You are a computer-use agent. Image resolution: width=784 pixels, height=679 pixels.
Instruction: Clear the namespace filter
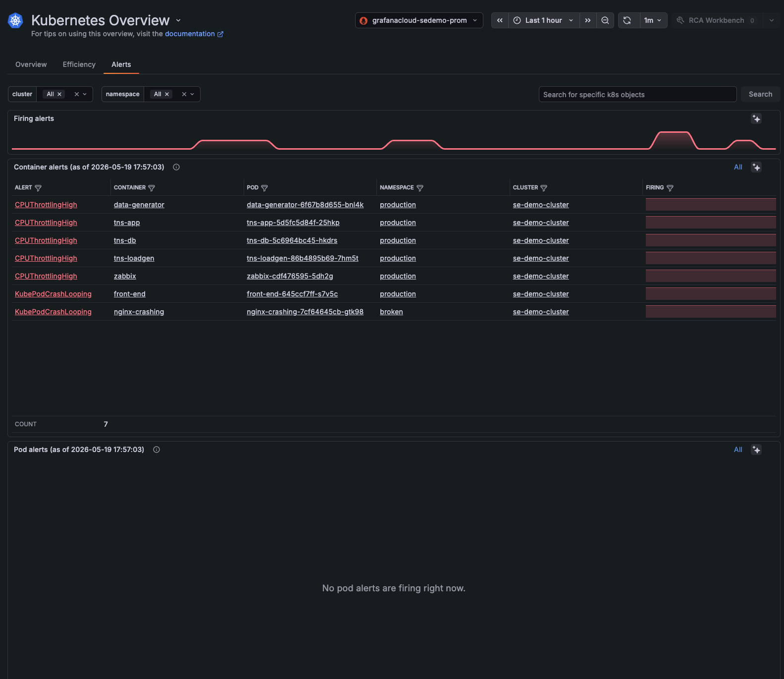184,94
